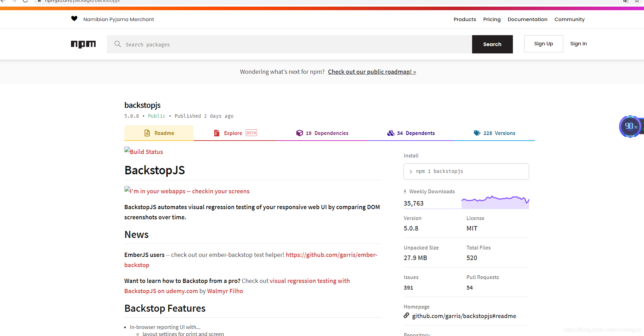This screenshot has width=644, height=336.
Task: Click the MIT license value
Action: click(472, 228)
